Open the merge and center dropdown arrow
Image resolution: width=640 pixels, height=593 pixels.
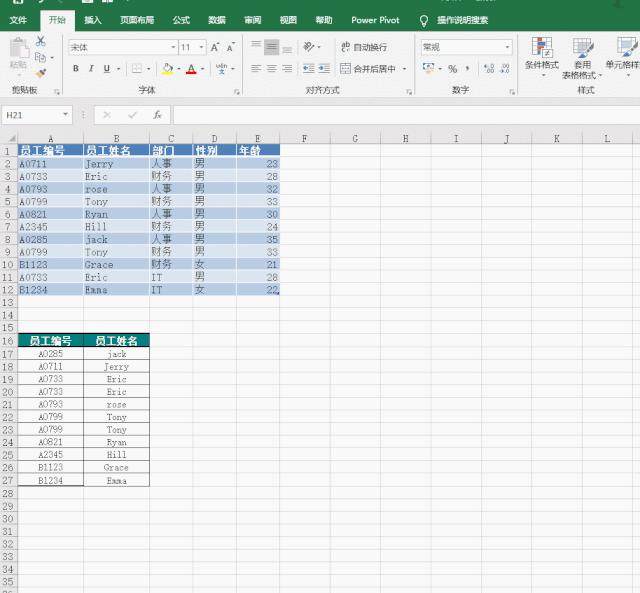pyautogui.click(x=404, y=69)
